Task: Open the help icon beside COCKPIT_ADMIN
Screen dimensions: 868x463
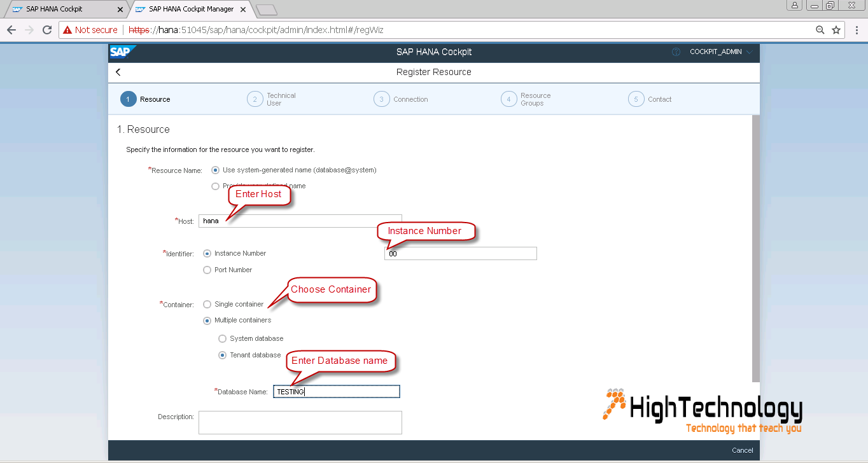Action: coord(676,52)
